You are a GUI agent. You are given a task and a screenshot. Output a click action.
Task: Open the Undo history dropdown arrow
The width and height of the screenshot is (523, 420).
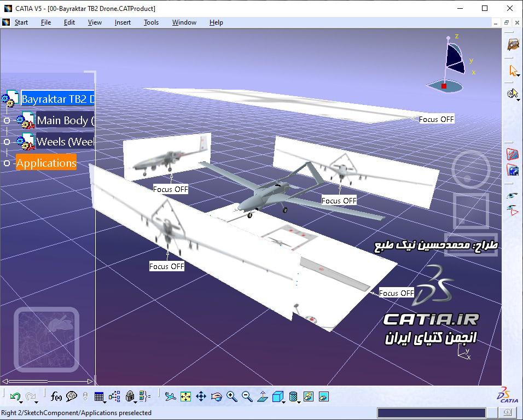point(21,402)
